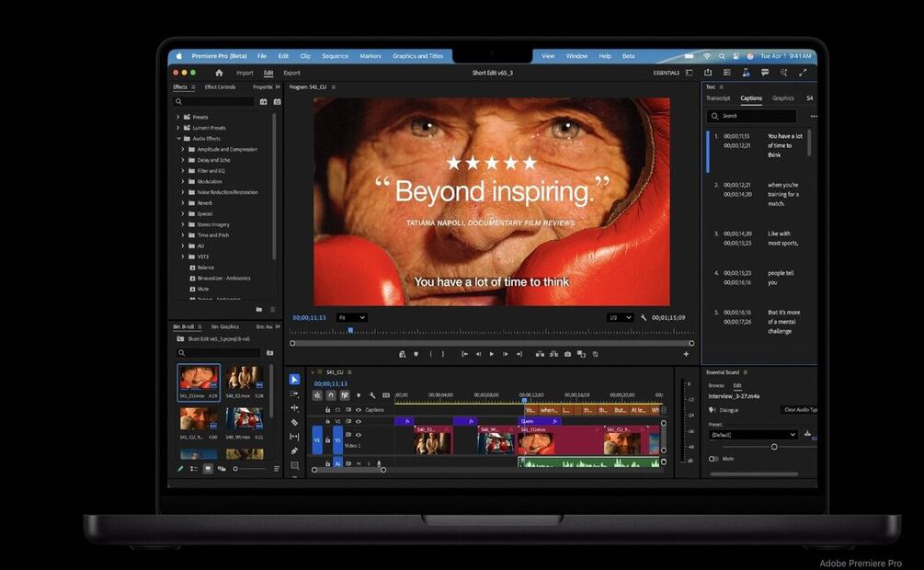Toggle the Mute switch in Essential Sound
The width and height of the screenshot is (924, 570).
coord(713,458)
